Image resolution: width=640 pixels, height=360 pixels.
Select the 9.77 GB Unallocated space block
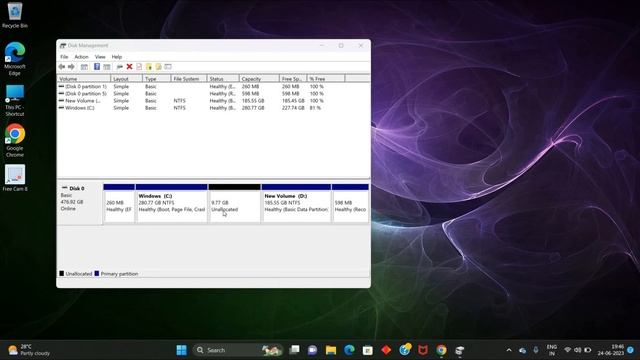[234, 203]
